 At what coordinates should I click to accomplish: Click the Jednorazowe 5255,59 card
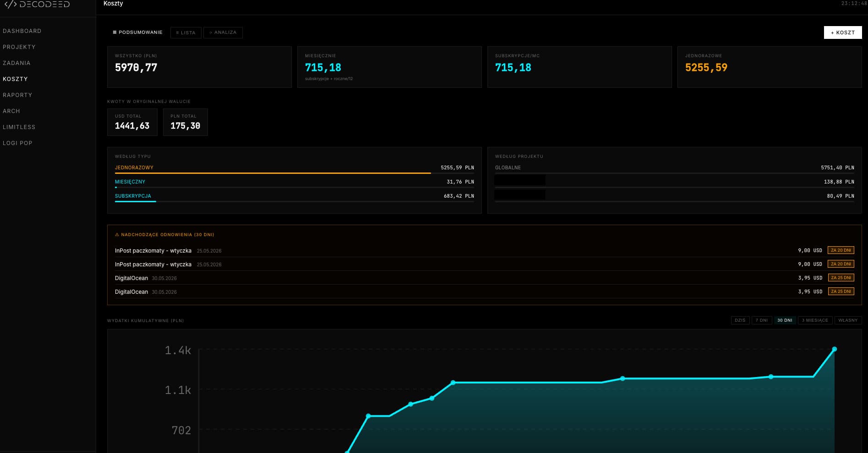tap(770, 67)
